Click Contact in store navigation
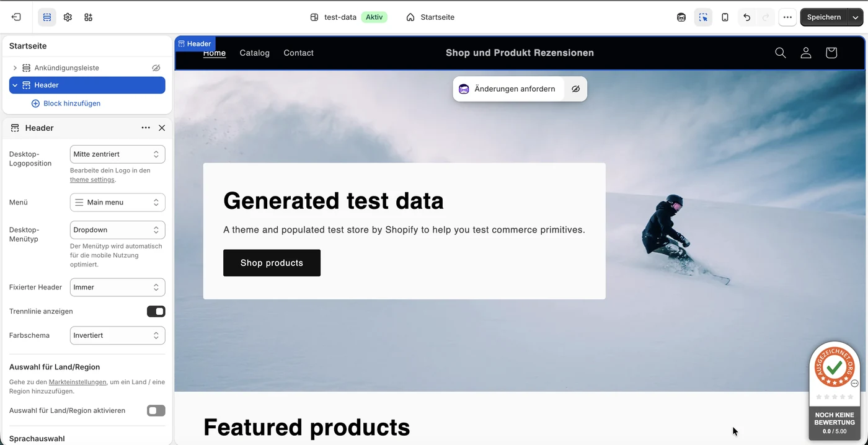Screen dimensions: 868x445 click(299, 53)
